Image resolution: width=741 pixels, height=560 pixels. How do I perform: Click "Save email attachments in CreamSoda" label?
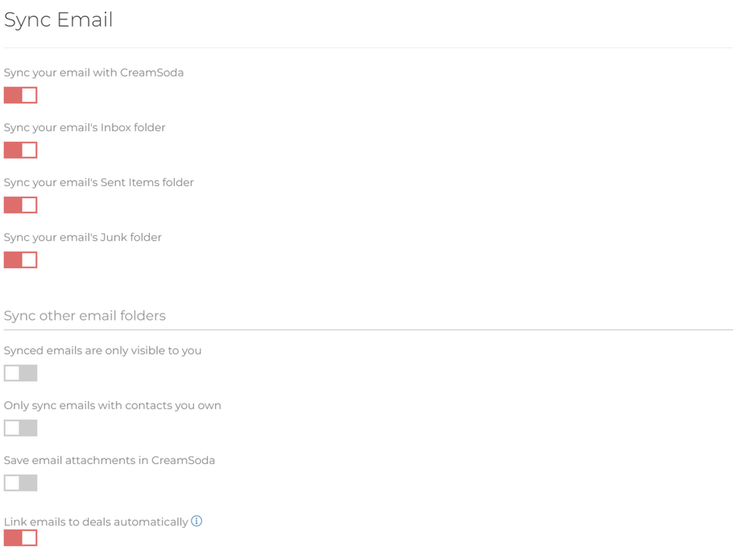tap(109, 460)
